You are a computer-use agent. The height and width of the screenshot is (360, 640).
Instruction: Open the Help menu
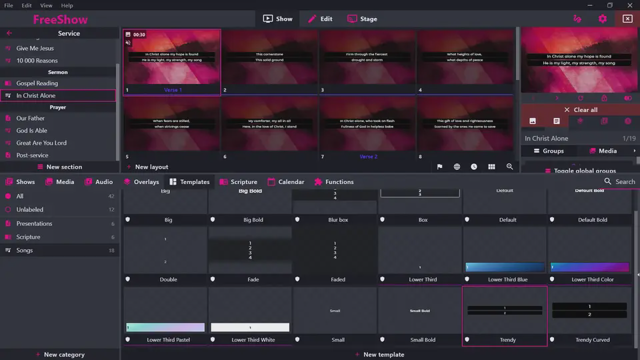(67, 5)
